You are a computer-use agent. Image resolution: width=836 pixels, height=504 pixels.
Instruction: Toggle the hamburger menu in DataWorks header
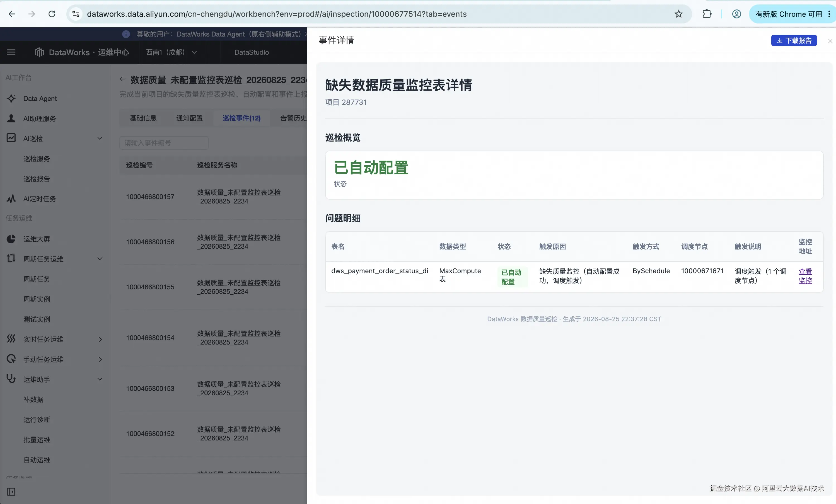pyautogui.click(x=11, y=52)
